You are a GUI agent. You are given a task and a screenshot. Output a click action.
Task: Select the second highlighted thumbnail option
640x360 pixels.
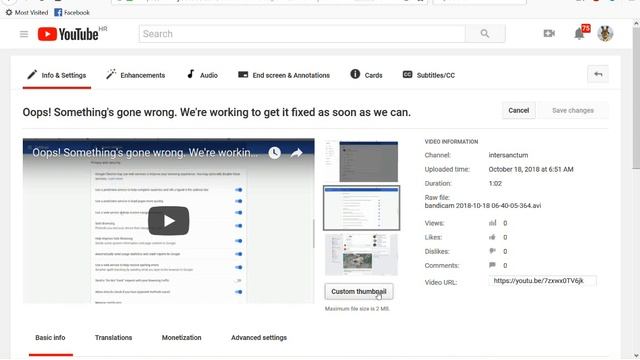[361, 208]
